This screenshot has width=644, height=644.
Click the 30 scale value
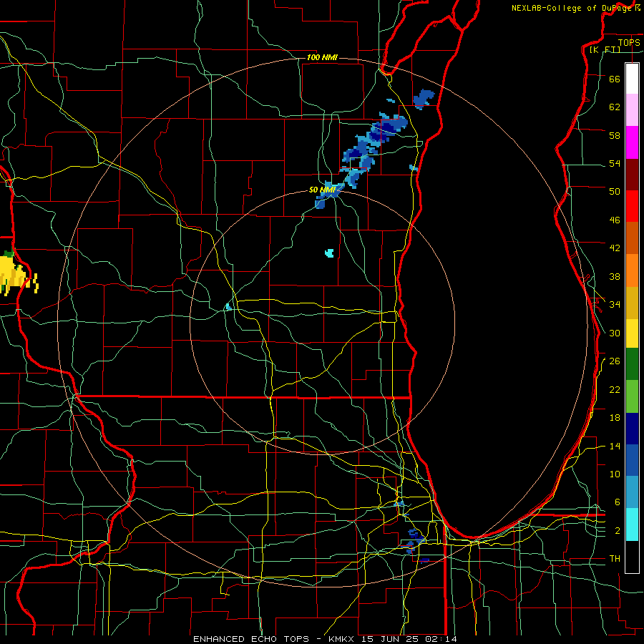pyautogui.click(x=615, y=333)
